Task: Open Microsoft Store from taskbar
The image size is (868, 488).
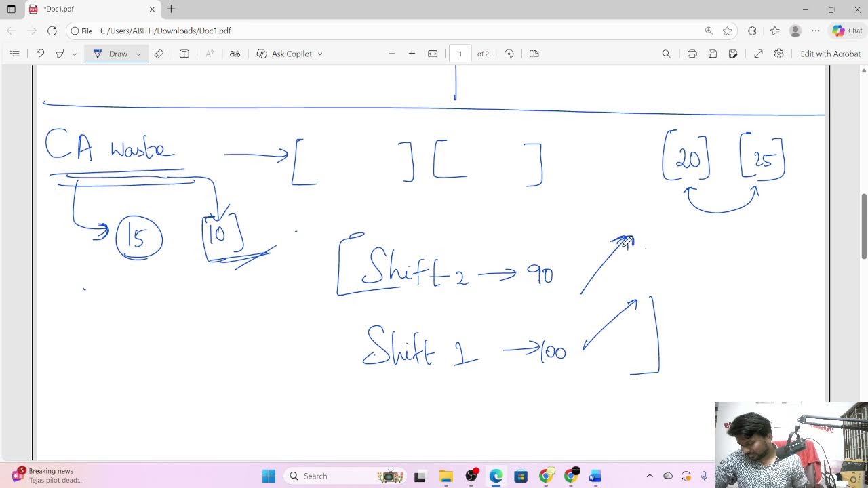Action: pyautogui.click(x=521, y=476)
